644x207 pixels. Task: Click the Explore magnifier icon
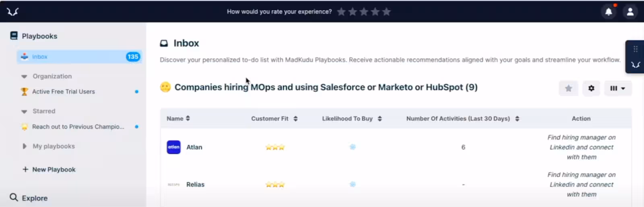click(x=14, y=197)
